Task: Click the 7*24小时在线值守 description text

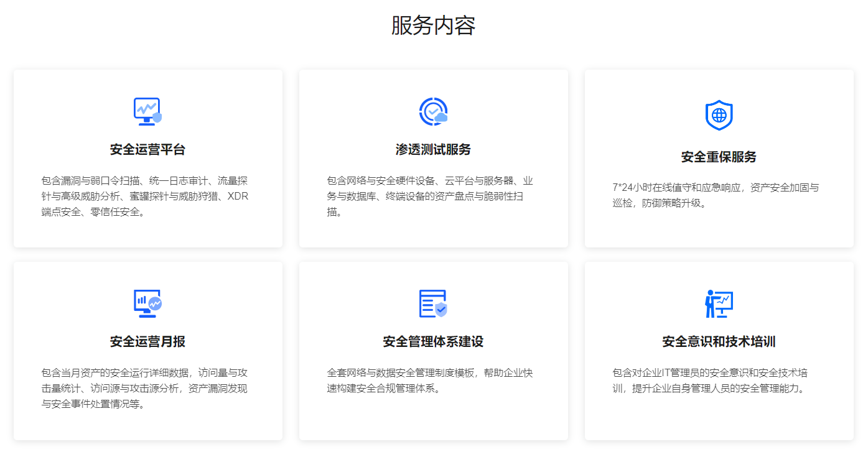Action: click(x=716, y=188)
